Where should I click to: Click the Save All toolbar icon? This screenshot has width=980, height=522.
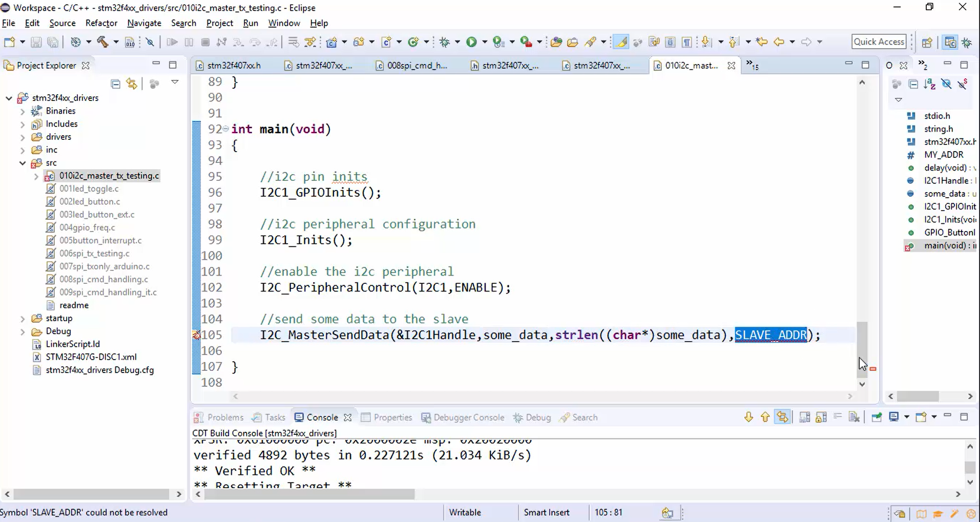pos(53,42)
